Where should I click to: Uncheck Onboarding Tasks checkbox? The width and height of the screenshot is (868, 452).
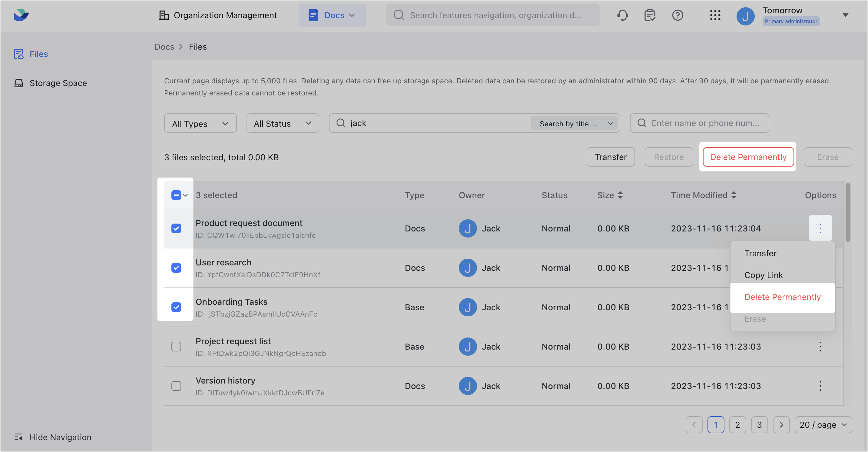click(176, 307)
